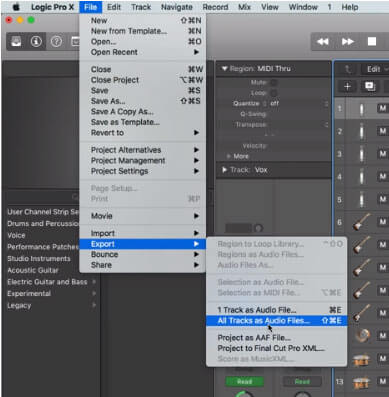Toggle the region Mute checkbox
This screenshot has width=389, height=397.
274,82
